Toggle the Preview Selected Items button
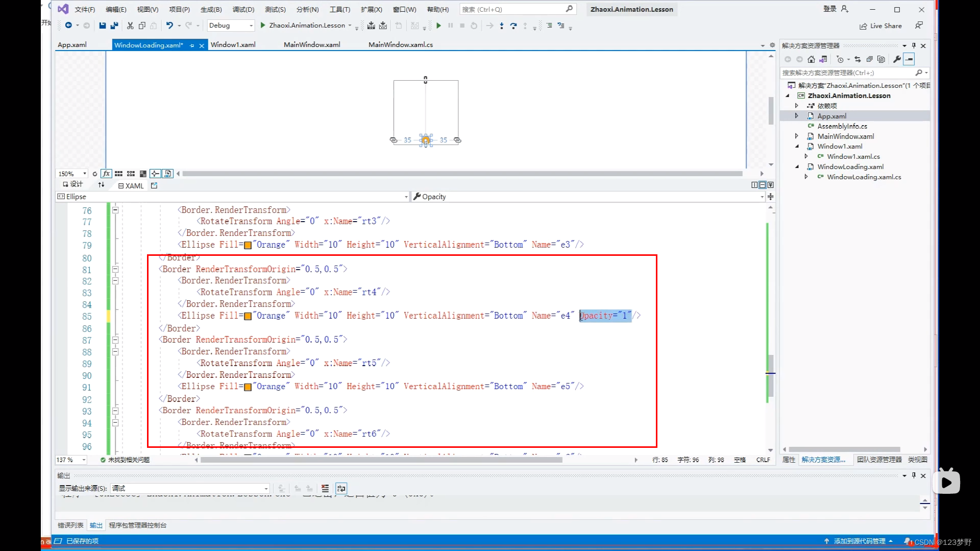This screenshot has height=551, width=980. pyautogui.click(x=168, y=174)
